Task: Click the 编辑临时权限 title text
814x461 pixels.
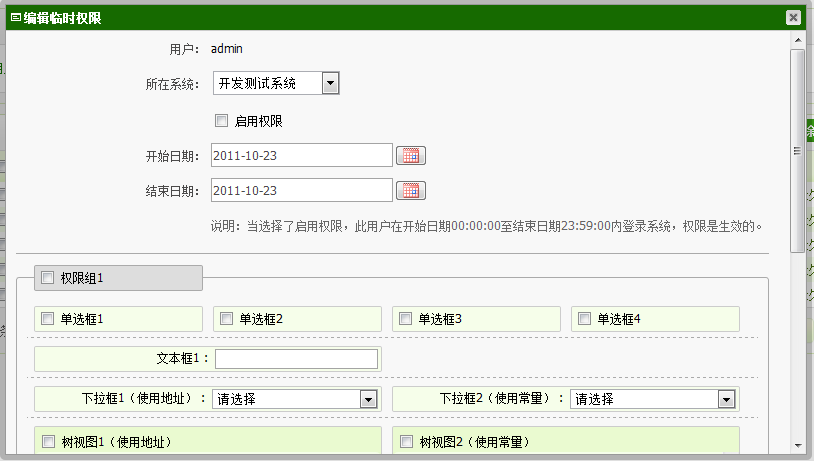Action: point(62,18)
